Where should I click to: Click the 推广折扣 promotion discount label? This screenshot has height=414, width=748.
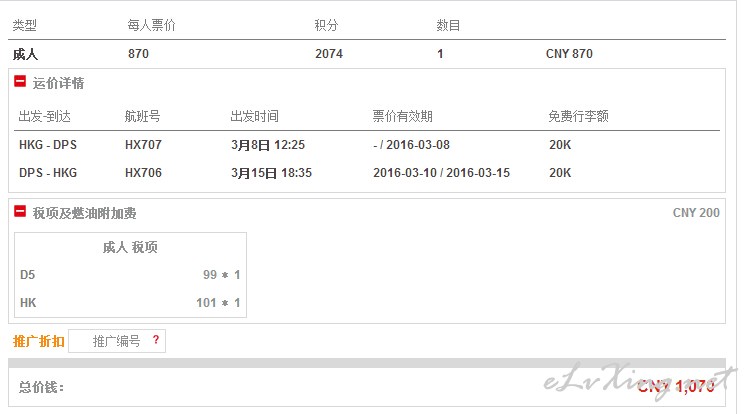[39, 341]
